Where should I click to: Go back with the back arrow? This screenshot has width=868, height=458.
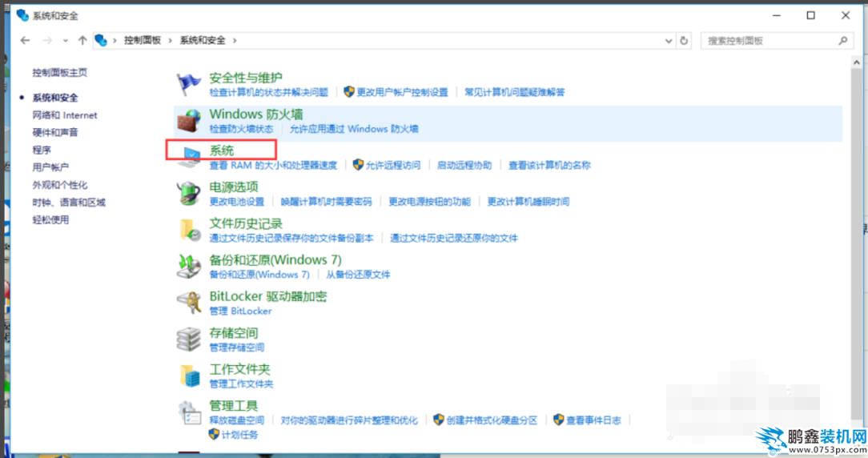pyautogui.click(x=25, y=40)
